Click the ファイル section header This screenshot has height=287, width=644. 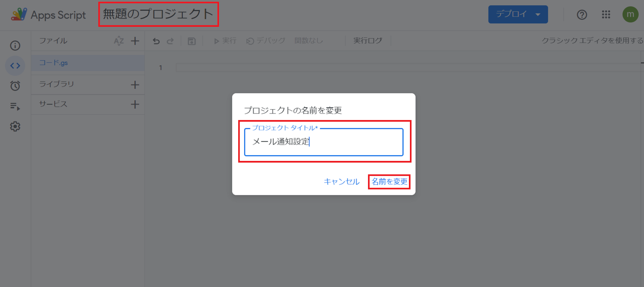[53, 41]
